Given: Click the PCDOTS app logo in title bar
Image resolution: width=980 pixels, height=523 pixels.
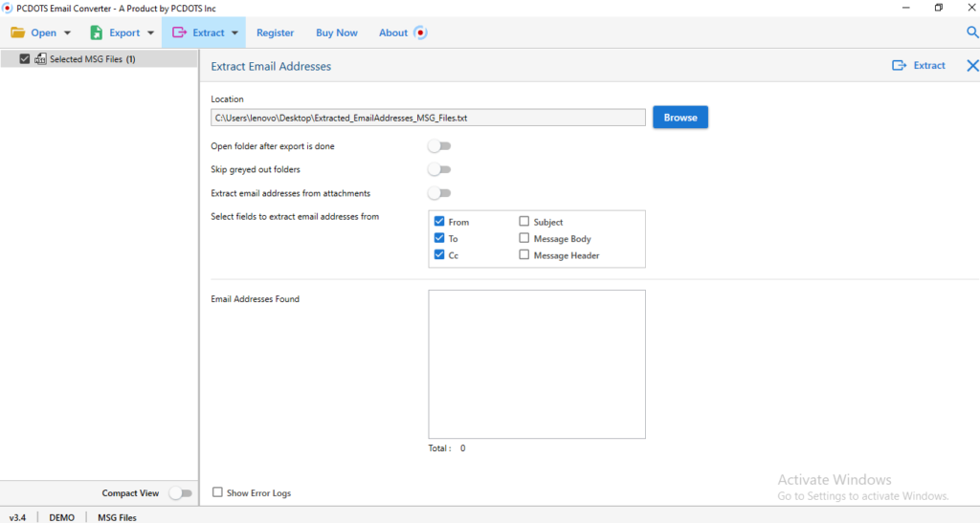Looking at the screenshot, I should point(7,8).
